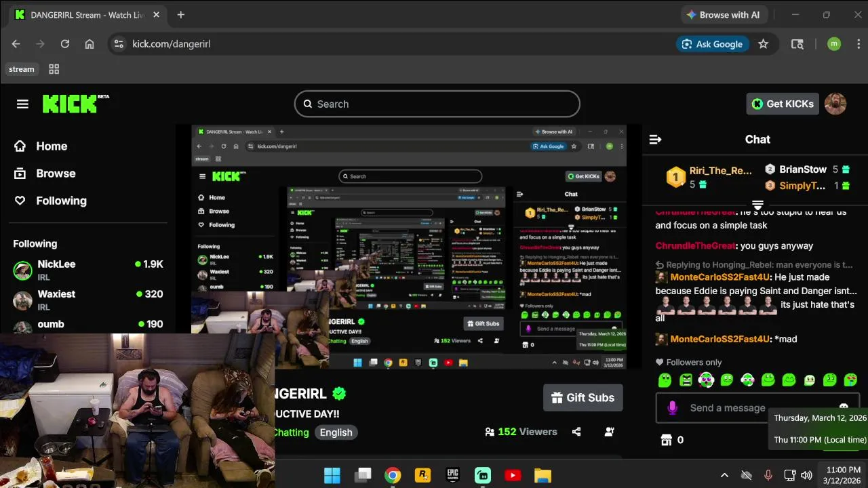Open NickLee's channel in Following list
The image size is (868, 488).
[88, 270]
